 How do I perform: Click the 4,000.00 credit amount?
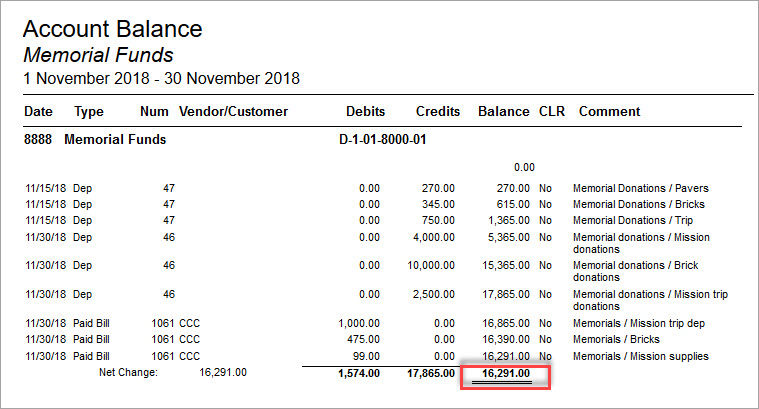pos(434,237)
